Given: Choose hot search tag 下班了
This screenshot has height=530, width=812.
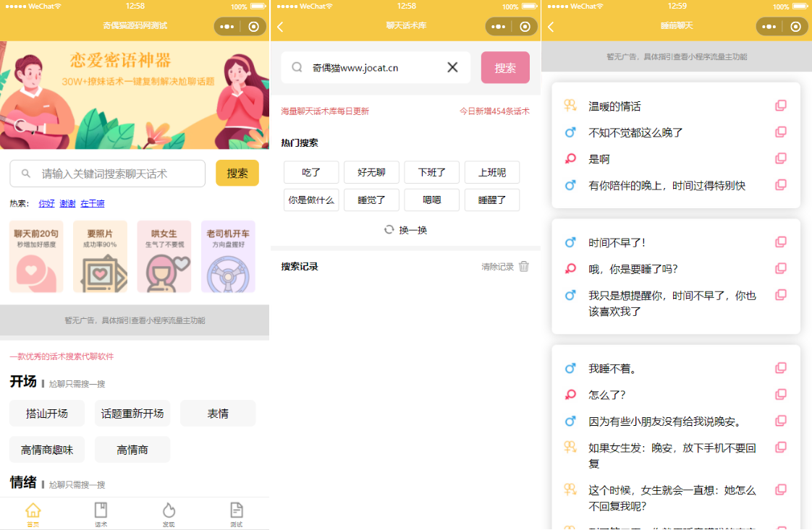Looking at the screenshot, I should [x=432, y=172].
